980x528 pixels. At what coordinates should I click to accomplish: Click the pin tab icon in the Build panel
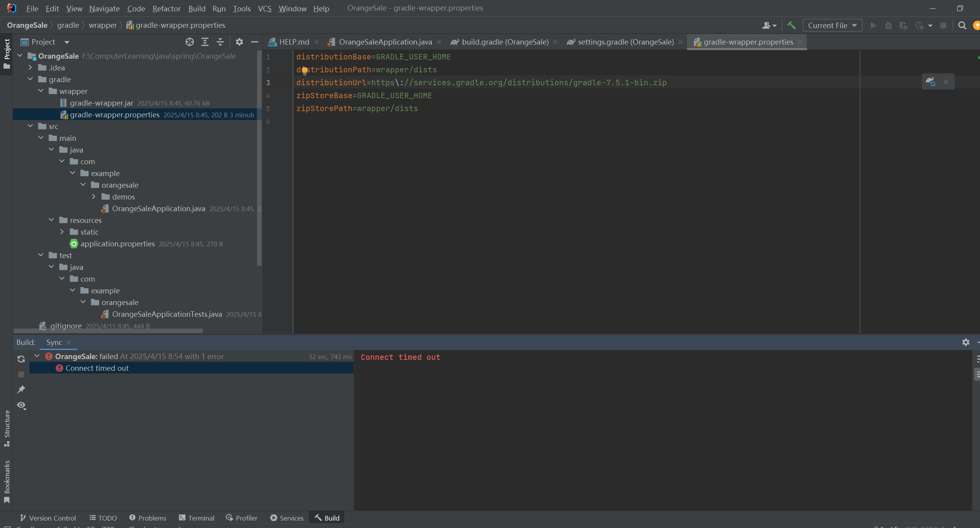(21, 390)
